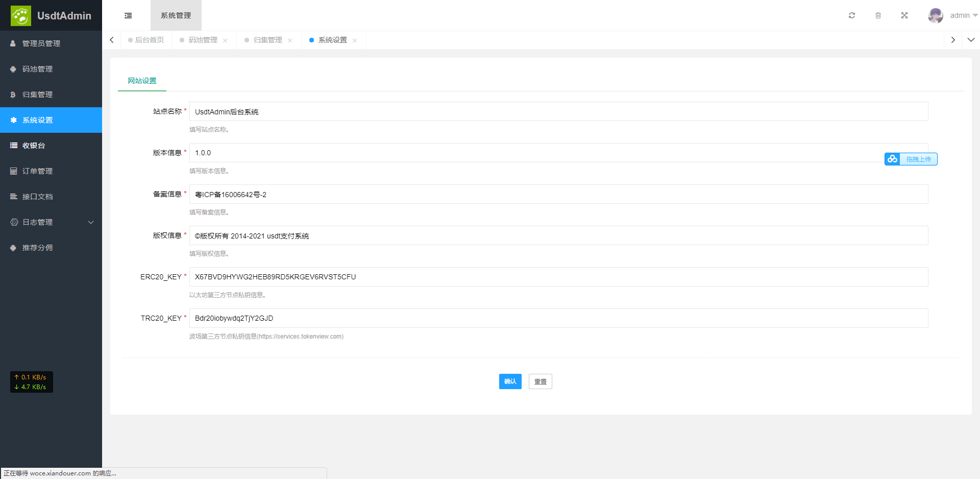Screen dimensions: 980x479
Task: Click the 码池管理 sidebar icon
Action: click(13, 69)
